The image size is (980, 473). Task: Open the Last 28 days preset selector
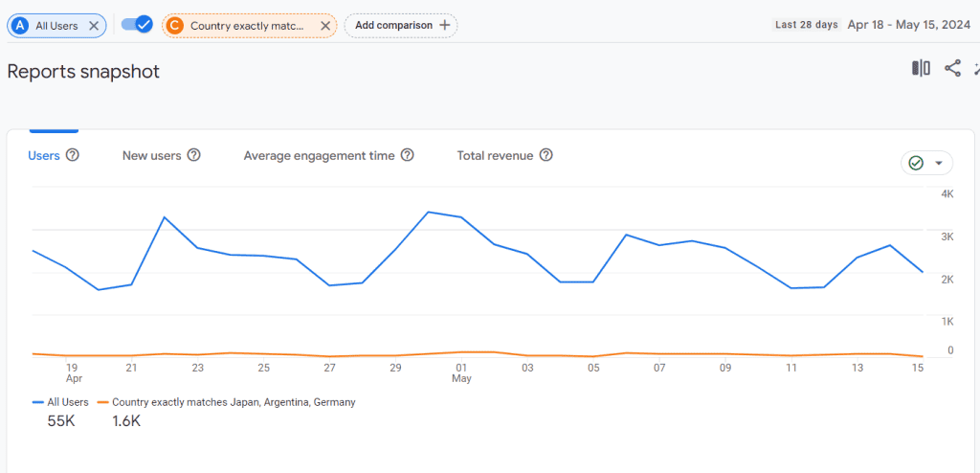pyautogui.click(x=806, y=25)
